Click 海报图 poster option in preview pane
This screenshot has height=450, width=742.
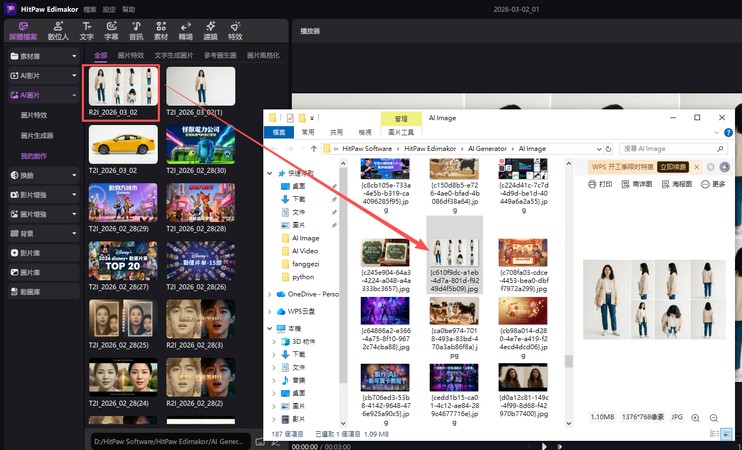tap(677, 184)
